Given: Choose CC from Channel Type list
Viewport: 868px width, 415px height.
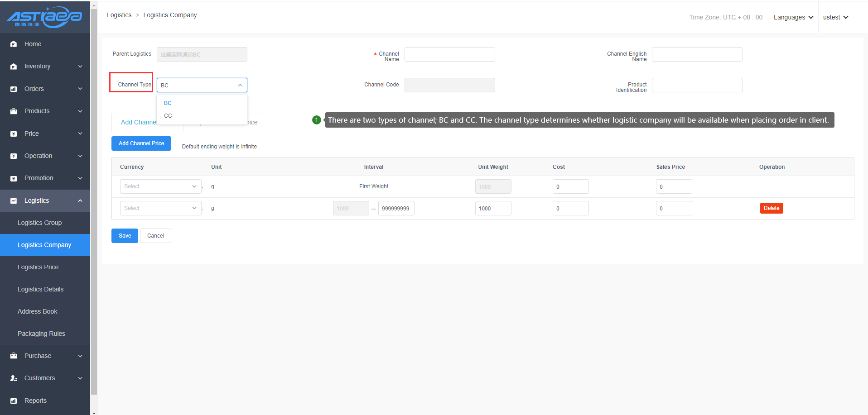Looking at the screenshot, I should [x=168, y=116].
